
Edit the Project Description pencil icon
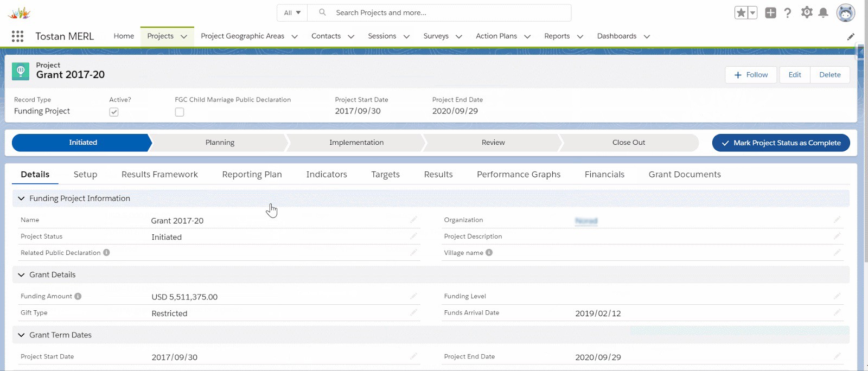click(837, 236)
